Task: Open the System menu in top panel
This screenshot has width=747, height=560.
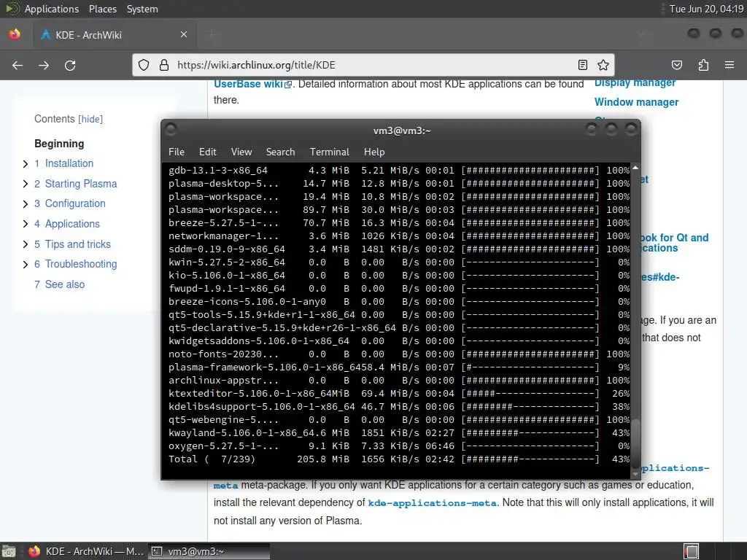Action: point(142,9)
